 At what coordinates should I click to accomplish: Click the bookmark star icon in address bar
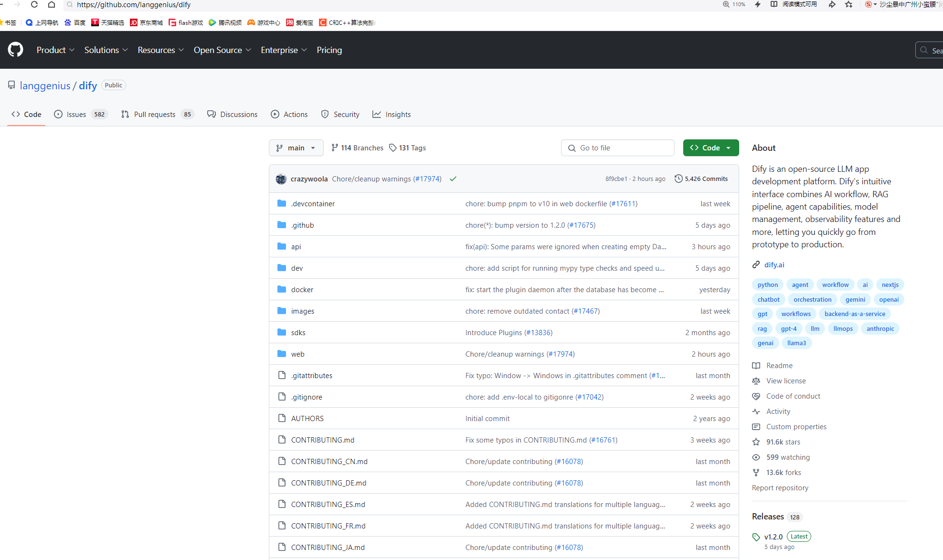point(848,5)
